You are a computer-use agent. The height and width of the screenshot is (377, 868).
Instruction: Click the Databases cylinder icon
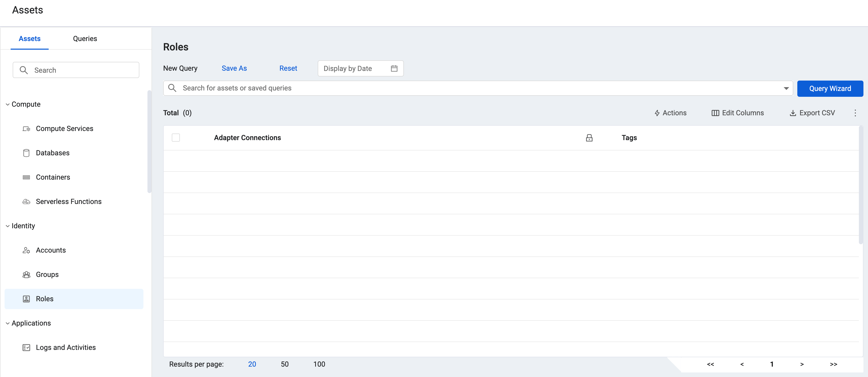click(x=26, y=153)
